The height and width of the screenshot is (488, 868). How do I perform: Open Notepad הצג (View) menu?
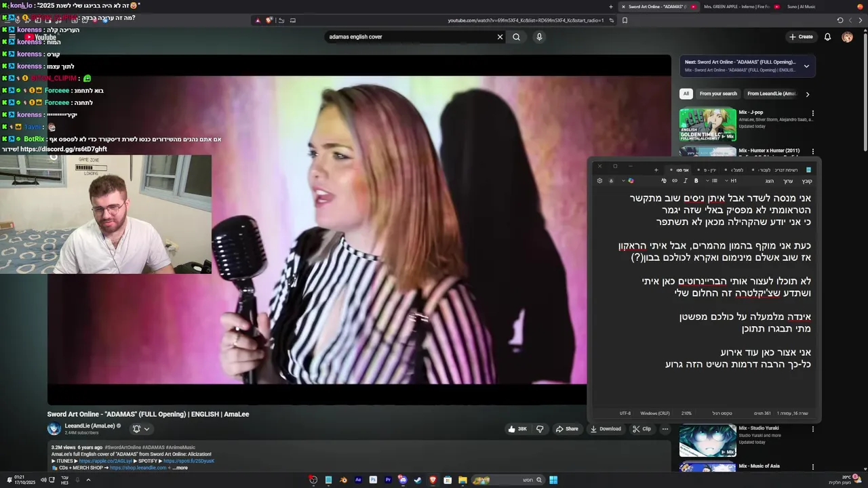click(770, 181)
